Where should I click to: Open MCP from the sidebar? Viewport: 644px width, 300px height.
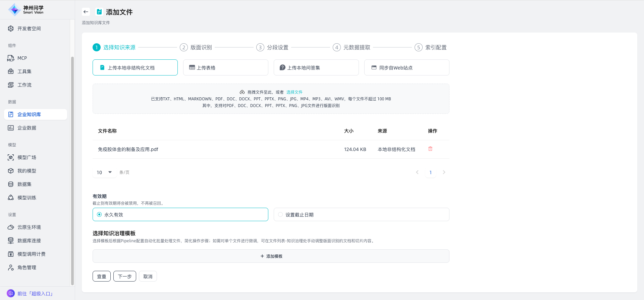coord(22,58)
